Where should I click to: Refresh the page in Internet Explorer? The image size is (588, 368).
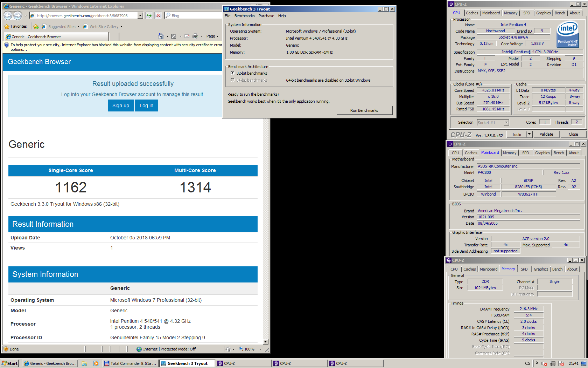(x=149, y=15)
